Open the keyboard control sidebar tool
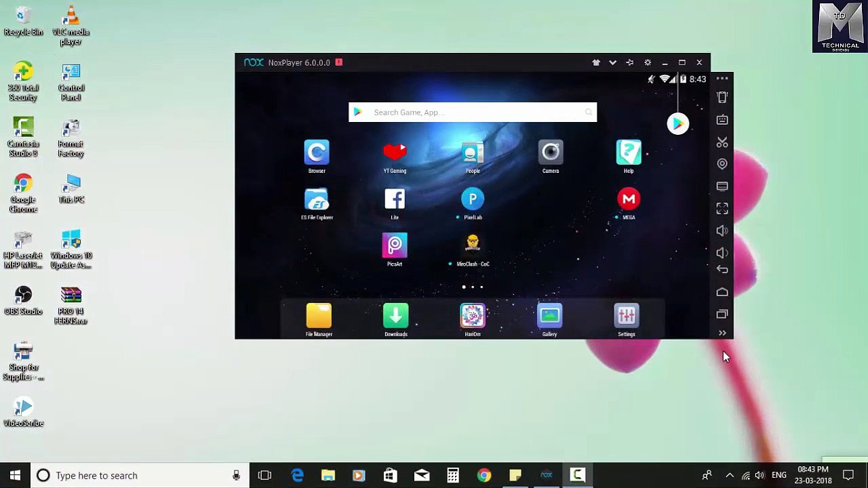The height and width of the screenshot is (488, 868). coord(722,120)
